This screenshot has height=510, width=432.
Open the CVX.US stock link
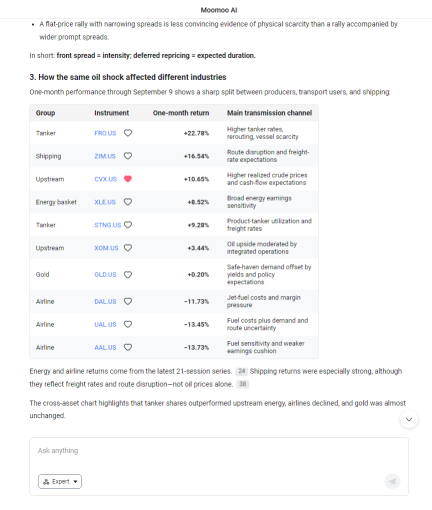[x=106, y=179]
